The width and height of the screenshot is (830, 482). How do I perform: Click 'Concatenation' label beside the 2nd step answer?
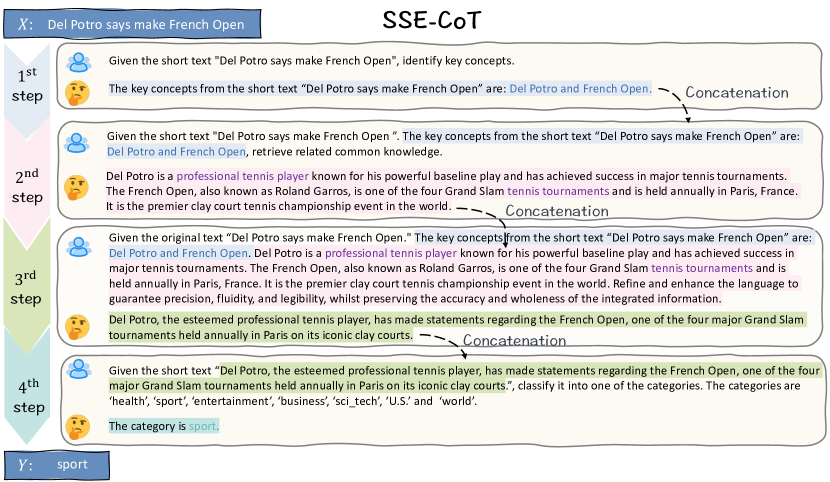557,211
